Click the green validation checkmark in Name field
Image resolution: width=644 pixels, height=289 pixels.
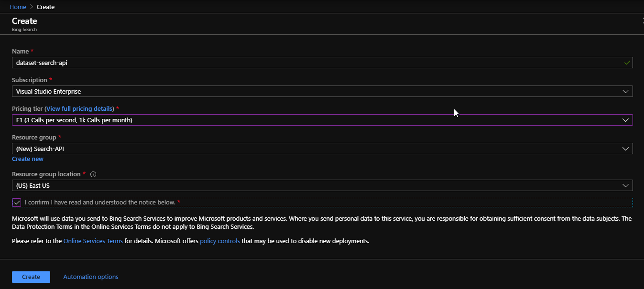pyautogui.click(x=627, y=63)
